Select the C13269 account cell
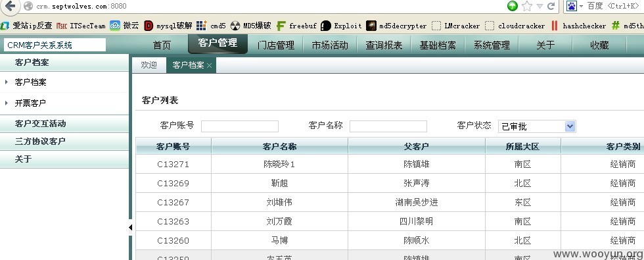 [173, 183]
